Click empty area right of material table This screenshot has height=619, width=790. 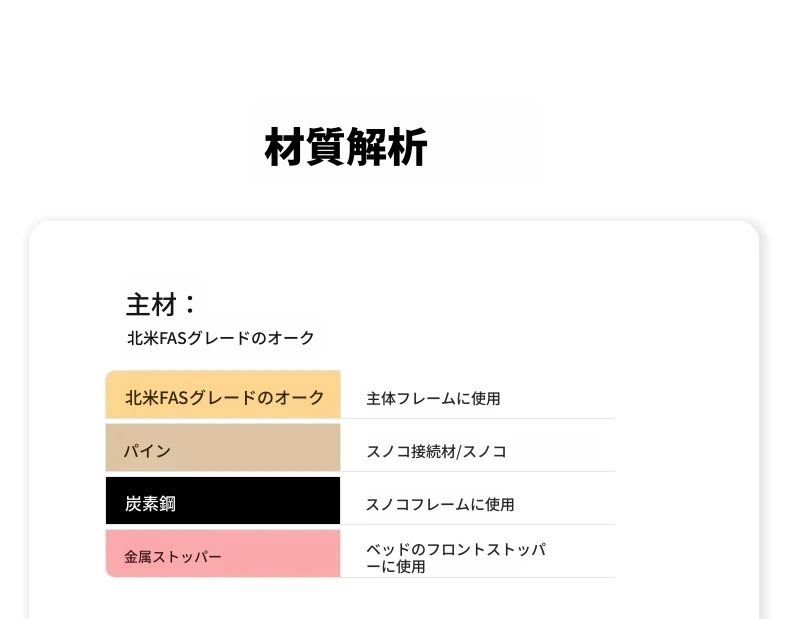coord(685,473)
